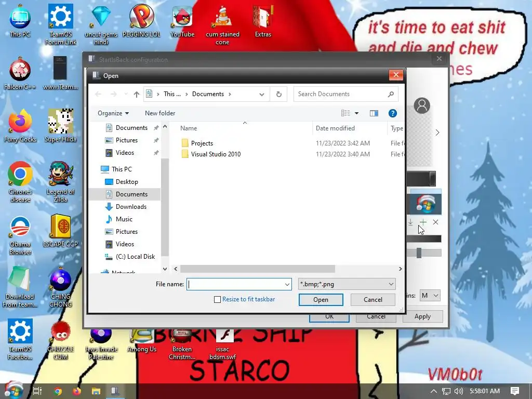Open the dialog help button
Screen dimensions: 532x399
coord(393,113)
